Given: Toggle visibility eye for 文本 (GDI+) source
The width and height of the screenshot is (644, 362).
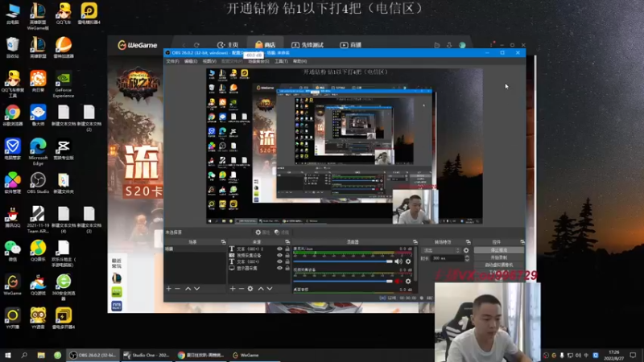Looking at the screenshot, I should [279, 261].
